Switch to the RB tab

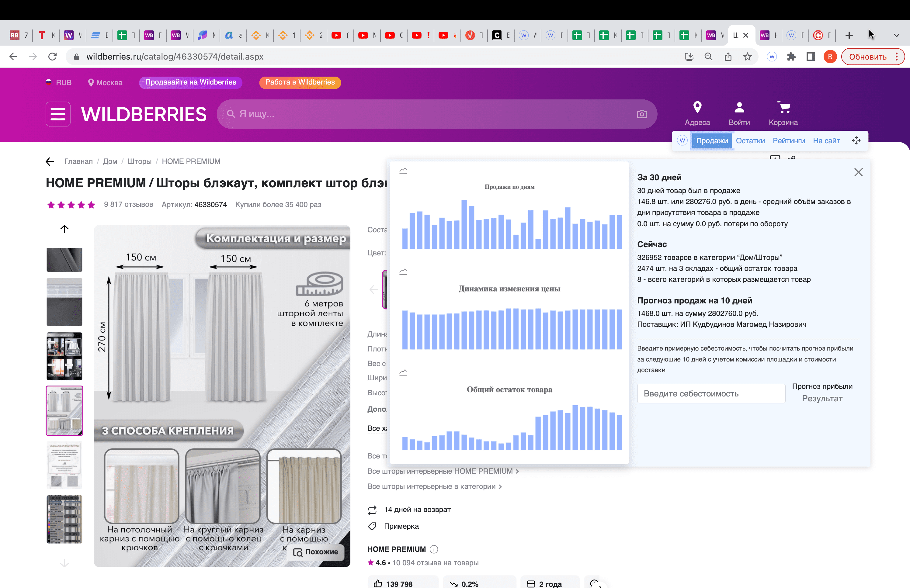click(19, 35)
